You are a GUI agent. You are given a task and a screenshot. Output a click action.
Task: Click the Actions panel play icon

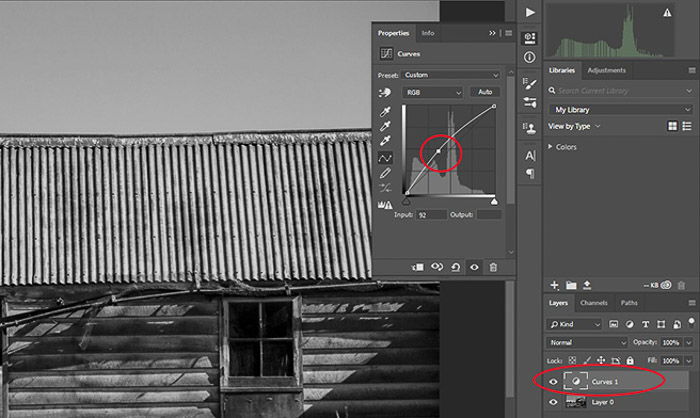click(x=530, y=12)
